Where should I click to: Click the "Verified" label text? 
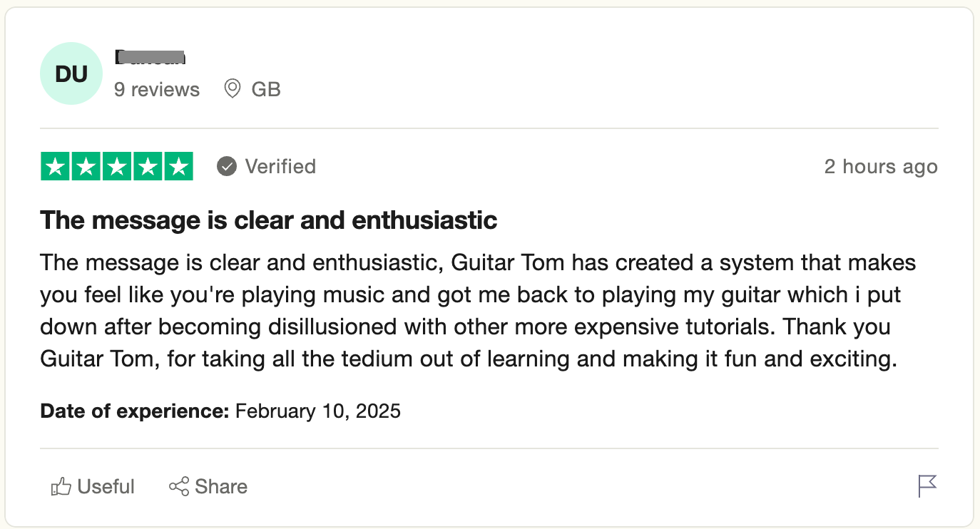(x=280, y=167)
